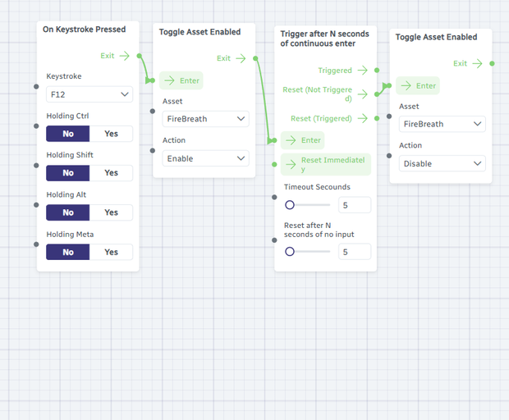Set Holding Meta to Yes

click(111, 252)
